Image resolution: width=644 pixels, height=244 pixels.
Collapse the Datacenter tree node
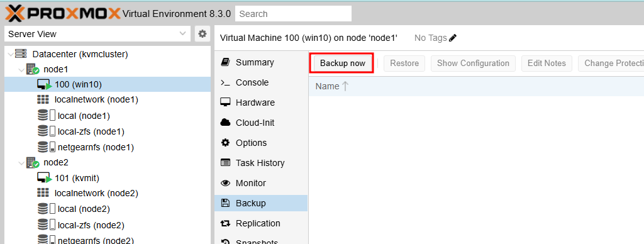click(10, 54)
